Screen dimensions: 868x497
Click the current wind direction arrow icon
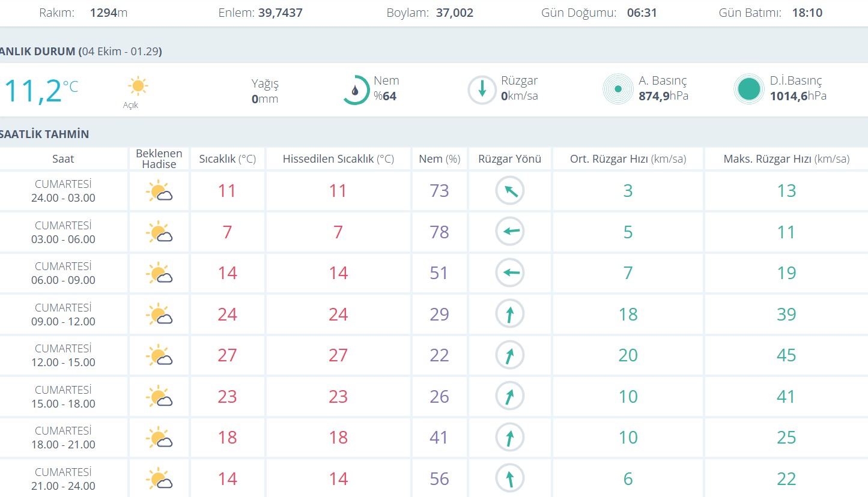(482, 90)
